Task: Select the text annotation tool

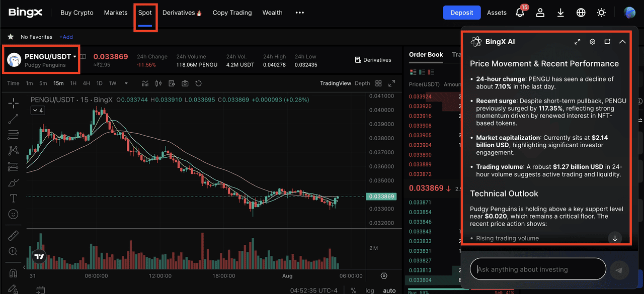Action: (x=14, y=199)
